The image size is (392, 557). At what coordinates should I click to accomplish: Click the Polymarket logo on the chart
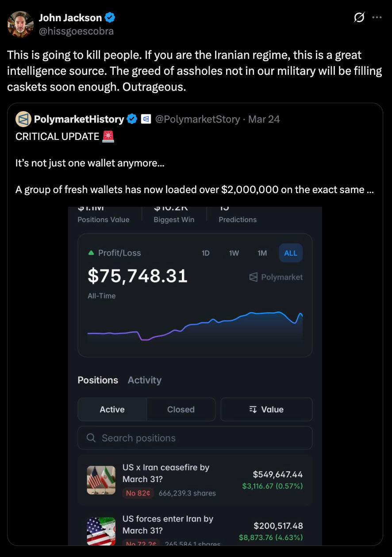(x=277, y=277)
